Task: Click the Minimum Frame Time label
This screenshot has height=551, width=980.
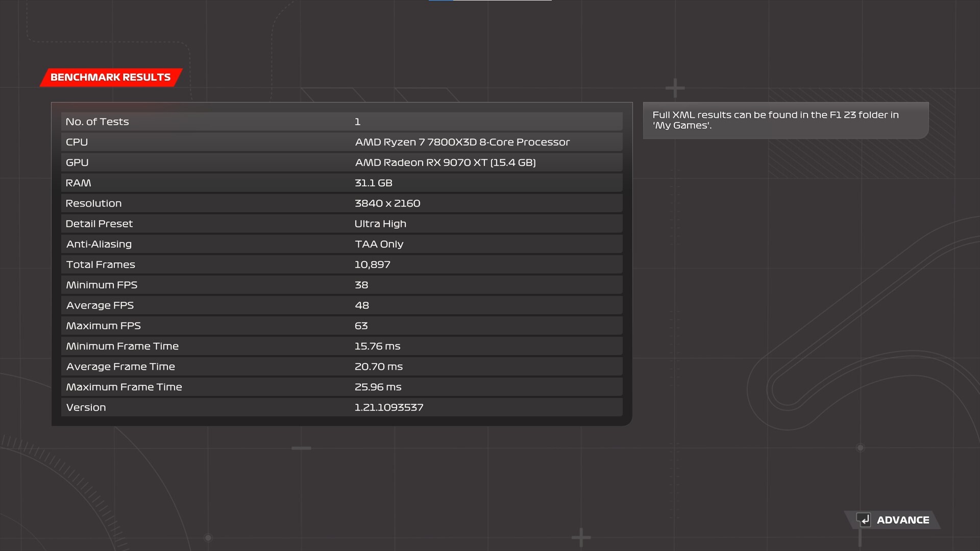Action: 122,346
